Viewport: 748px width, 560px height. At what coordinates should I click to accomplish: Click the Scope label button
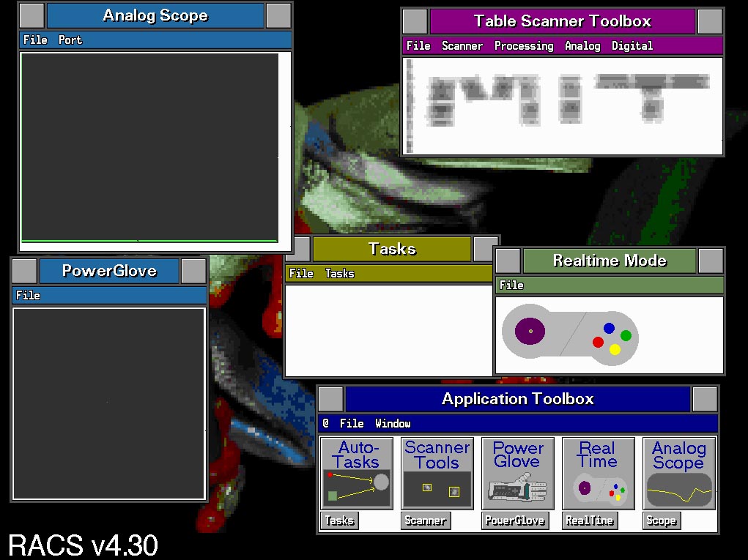point(661,520)
